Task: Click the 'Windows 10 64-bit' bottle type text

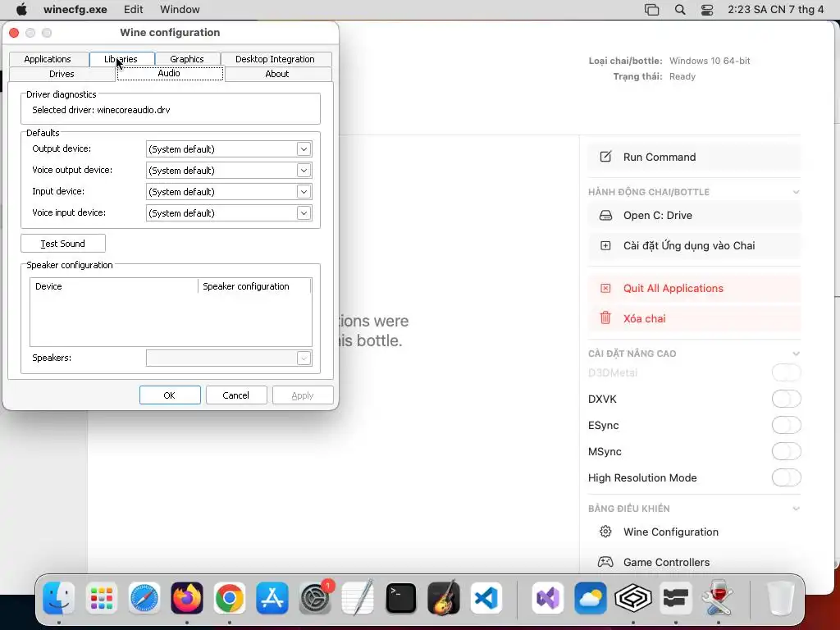Action: (x=710, y=61)
